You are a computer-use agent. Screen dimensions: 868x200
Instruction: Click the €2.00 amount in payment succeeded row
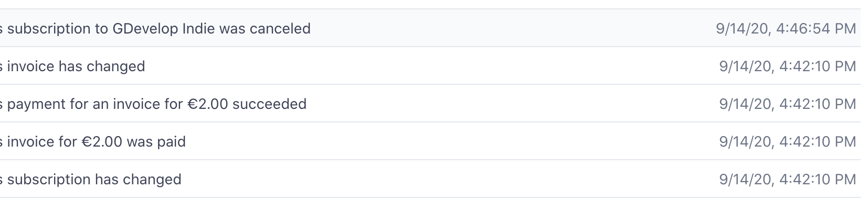[x=208, y=104]
